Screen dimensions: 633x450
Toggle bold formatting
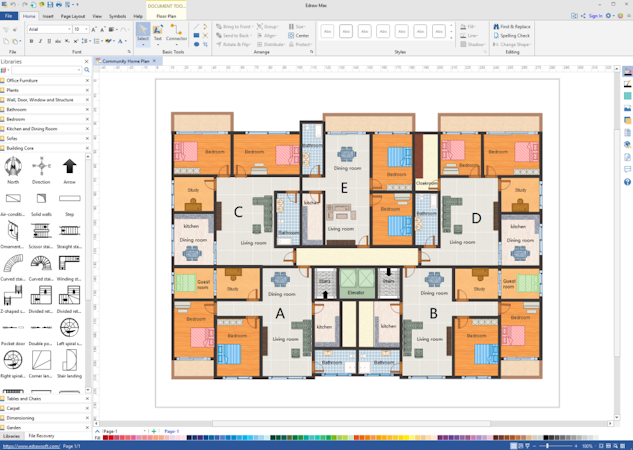click(31, 41)
